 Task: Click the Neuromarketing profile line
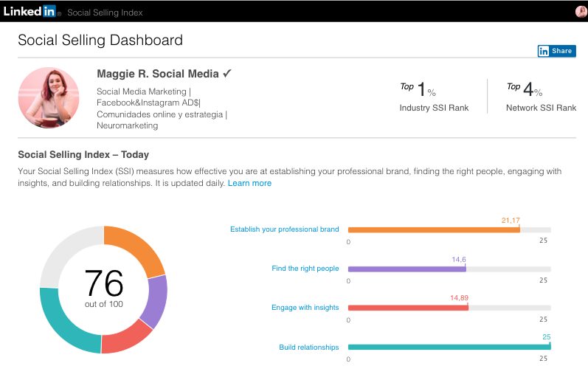point(127,125)
